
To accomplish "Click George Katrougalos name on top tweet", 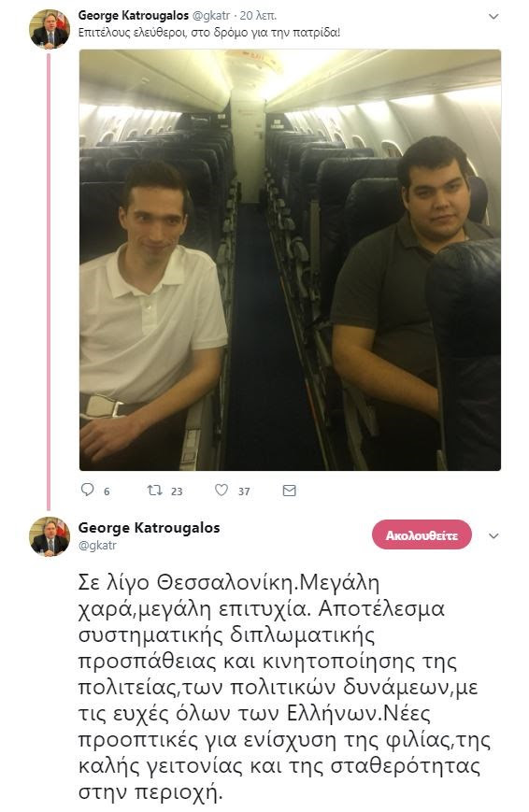I will [x=133, y=16].
